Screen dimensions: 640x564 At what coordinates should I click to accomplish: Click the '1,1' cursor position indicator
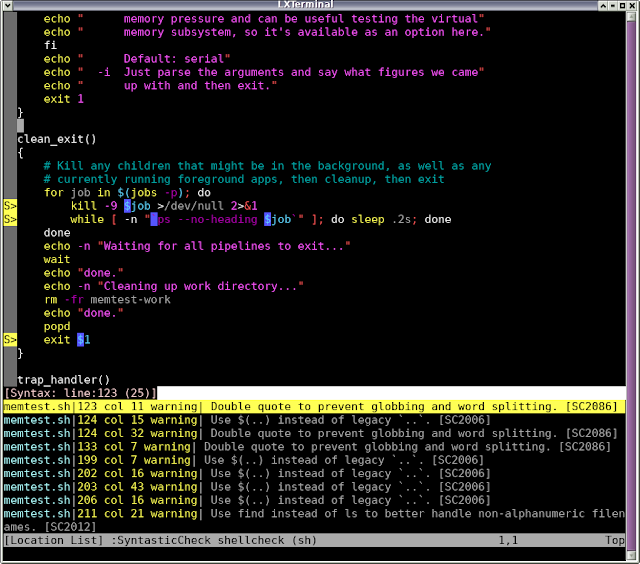pyautogui.click(x=508, y=540)
